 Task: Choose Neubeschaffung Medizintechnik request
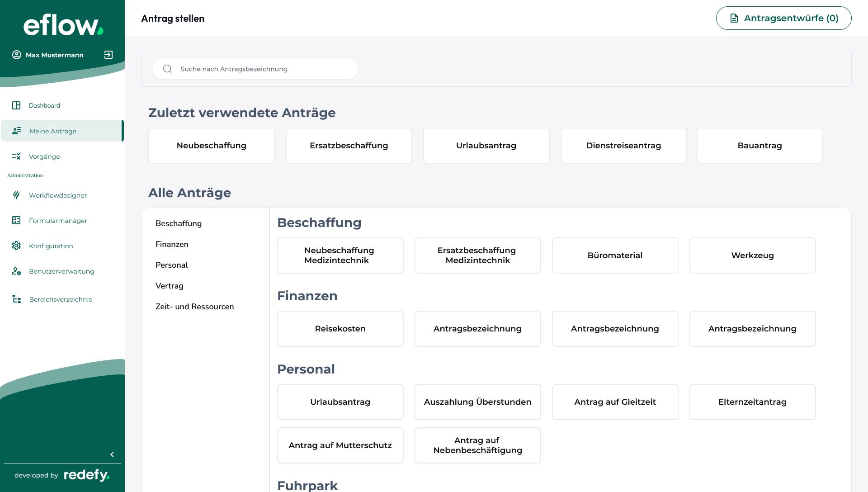point(340,255)
